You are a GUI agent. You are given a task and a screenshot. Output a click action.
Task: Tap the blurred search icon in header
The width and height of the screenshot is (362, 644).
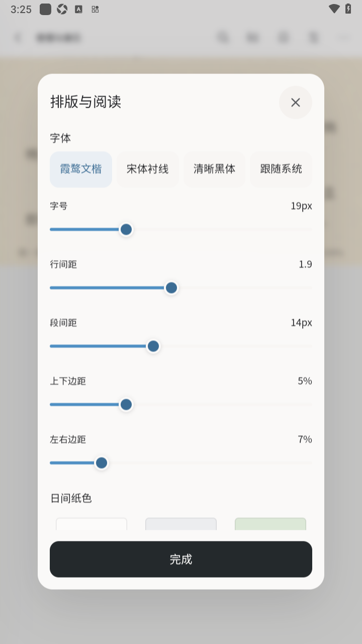point(223,38)
